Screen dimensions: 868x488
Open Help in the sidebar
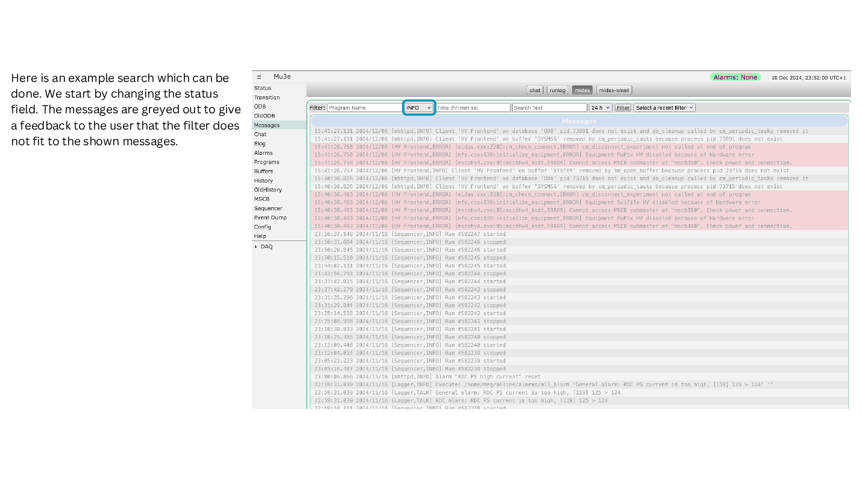click(260, 236)
